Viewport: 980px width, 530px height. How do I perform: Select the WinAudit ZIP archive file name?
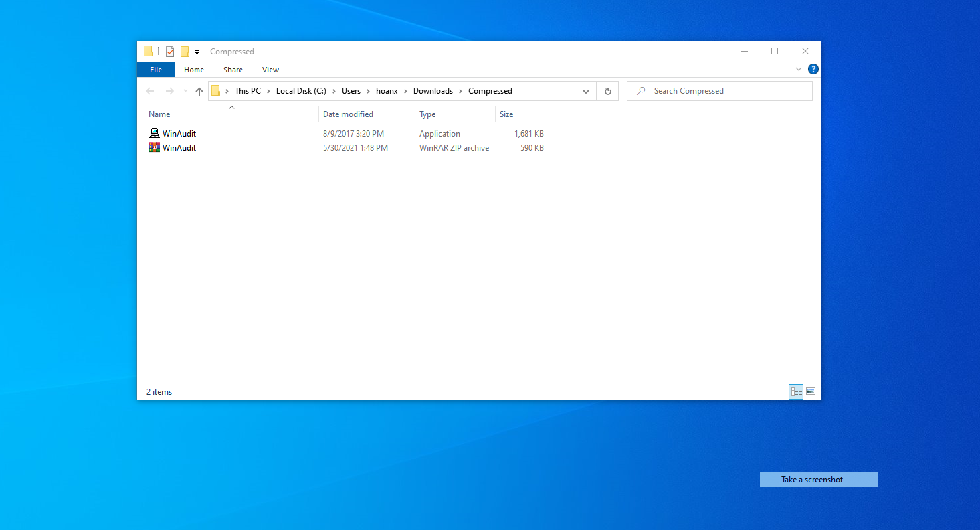(x=179, y=148)
